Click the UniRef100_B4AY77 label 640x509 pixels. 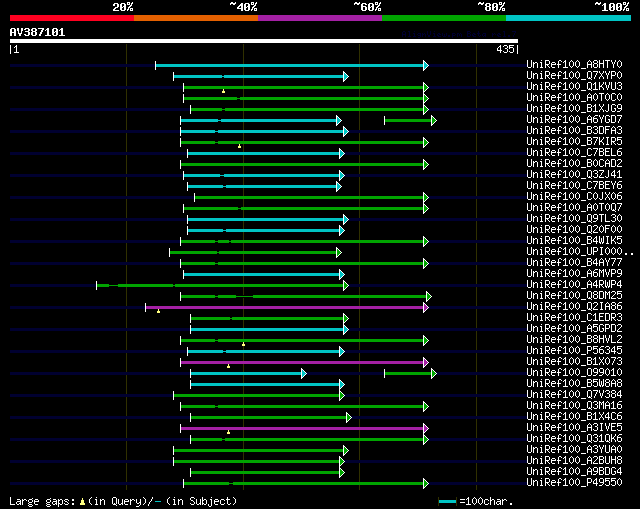pos(574,263)
